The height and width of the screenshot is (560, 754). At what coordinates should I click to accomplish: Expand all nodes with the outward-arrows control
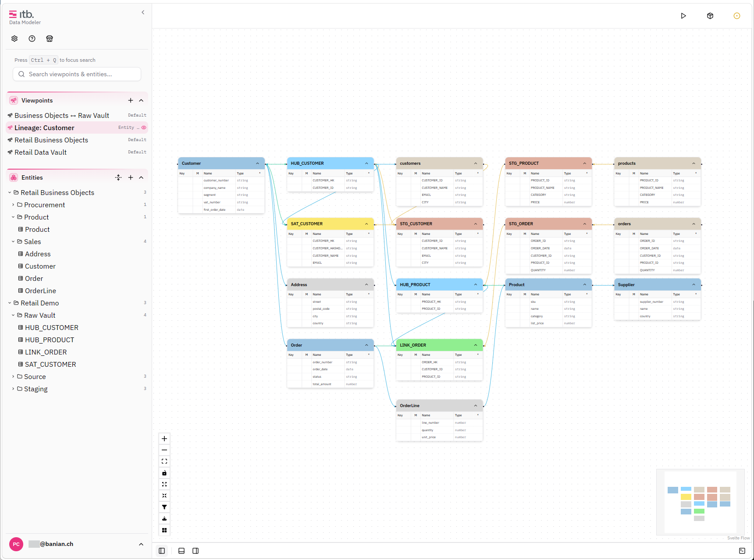164,484
